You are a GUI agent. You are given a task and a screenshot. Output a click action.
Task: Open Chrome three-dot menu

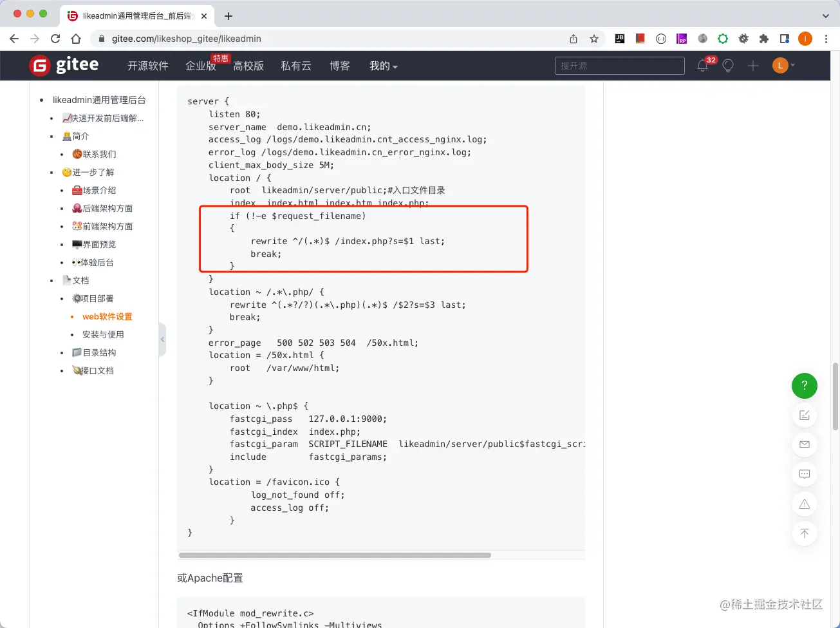pyautogui.click(x=826, y=39)
